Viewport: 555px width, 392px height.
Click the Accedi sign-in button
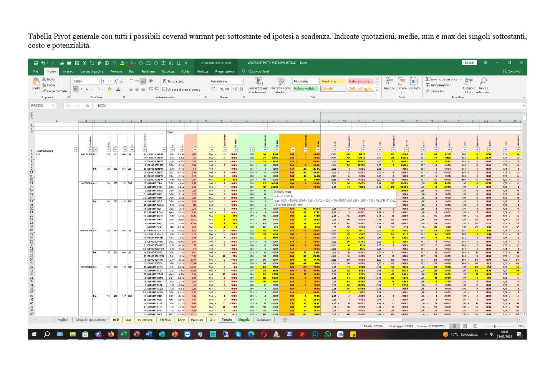469,63
